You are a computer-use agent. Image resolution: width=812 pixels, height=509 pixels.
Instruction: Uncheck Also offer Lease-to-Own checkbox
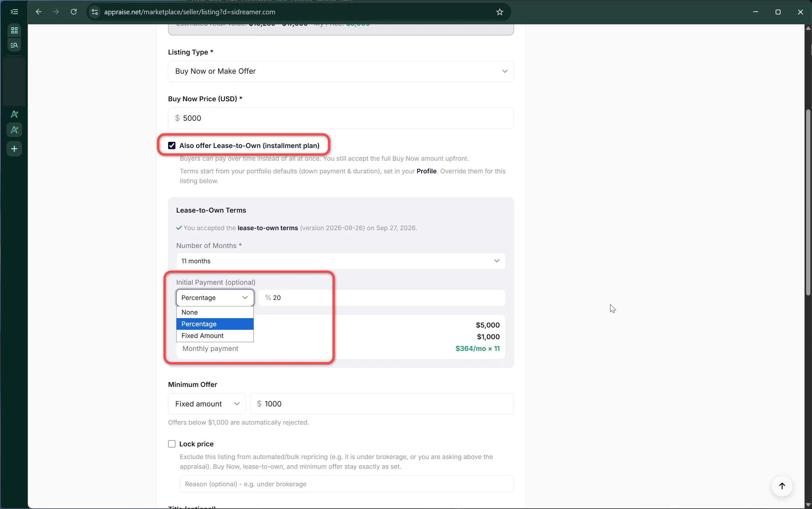[x=172, y=145]
